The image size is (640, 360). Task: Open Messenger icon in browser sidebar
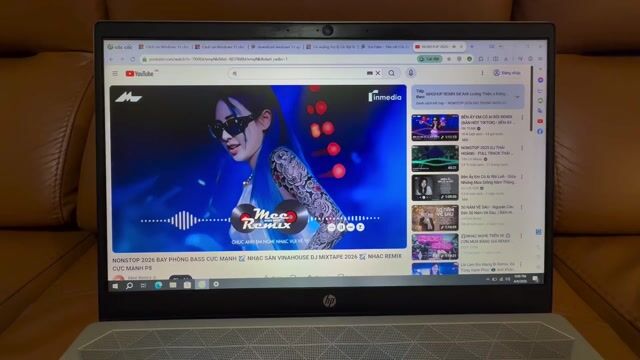[540, 80]
